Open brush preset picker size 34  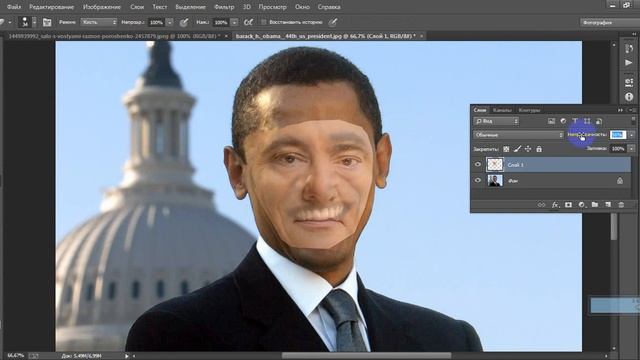[x=28, y=22]
